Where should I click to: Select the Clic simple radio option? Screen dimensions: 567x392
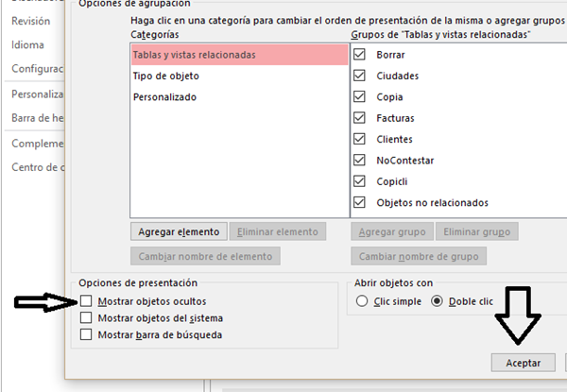362,301
